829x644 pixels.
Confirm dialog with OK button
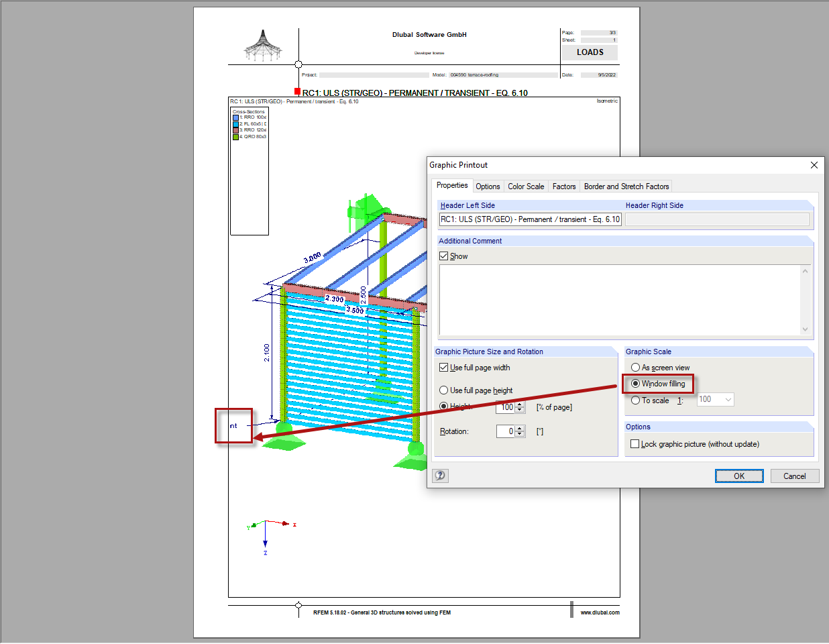point(739,476)
